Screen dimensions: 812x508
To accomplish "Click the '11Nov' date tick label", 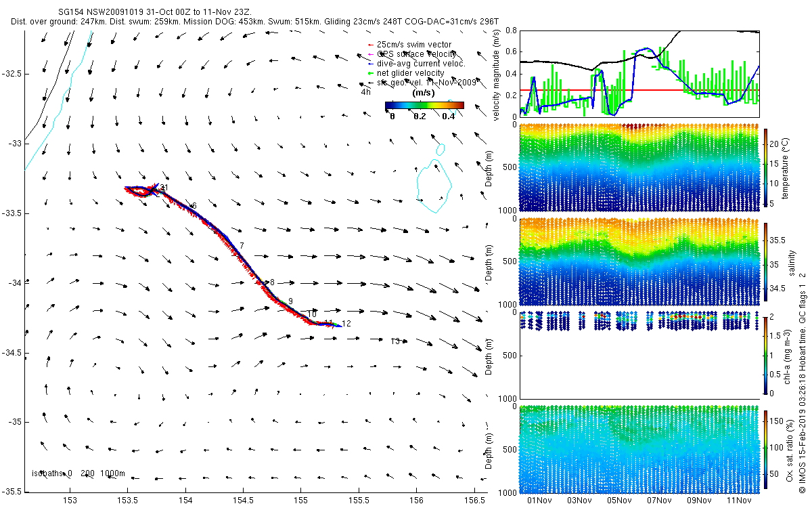I will 739,501.
